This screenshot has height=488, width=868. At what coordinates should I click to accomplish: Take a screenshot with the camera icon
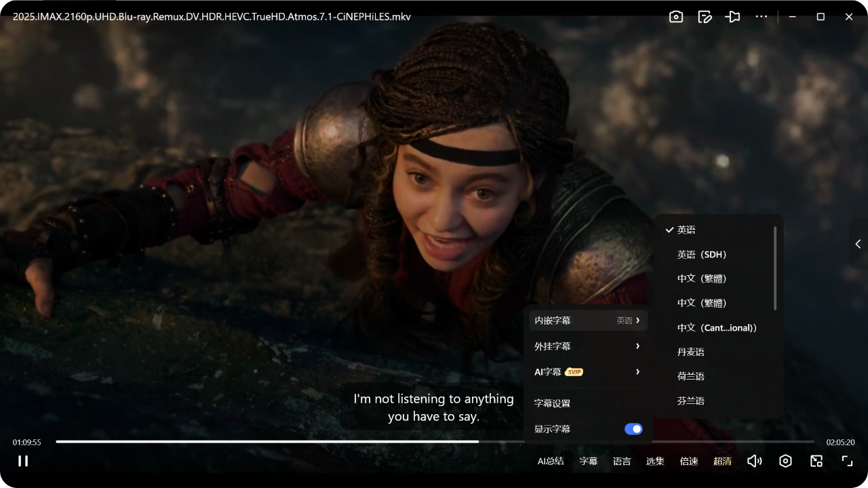676,17
